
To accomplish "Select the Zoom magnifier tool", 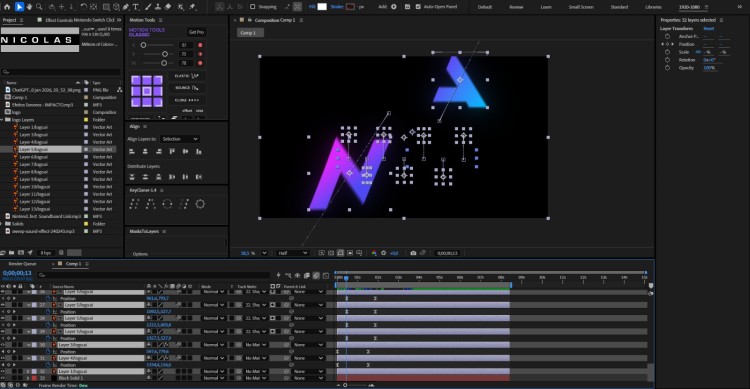I will click(x=39, y=7).
